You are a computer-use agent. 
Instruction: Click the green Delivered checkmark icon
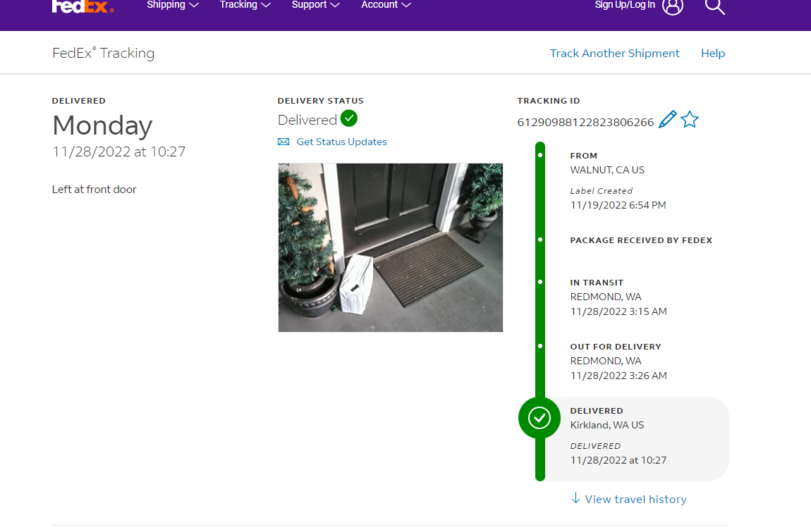(349, 118)
